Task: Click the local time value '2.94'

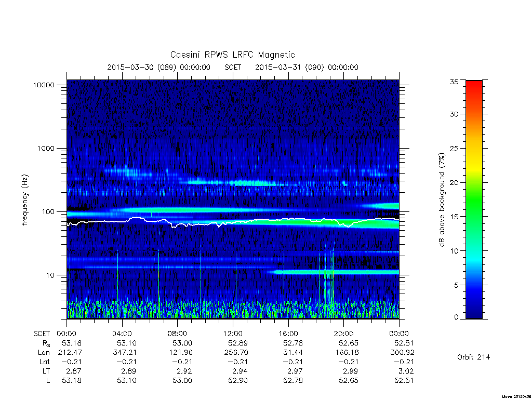Action: point(240,371)
